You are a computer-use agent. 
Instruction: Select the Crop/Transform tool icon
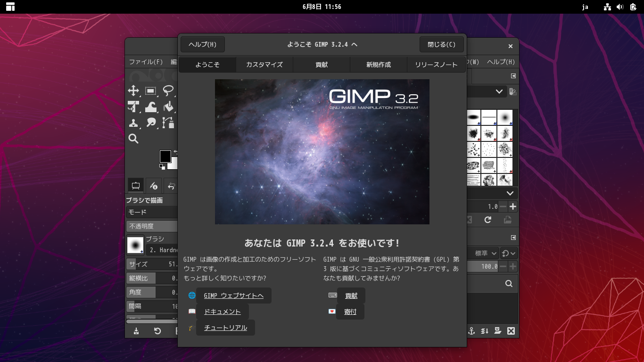[x=133, y=107]
